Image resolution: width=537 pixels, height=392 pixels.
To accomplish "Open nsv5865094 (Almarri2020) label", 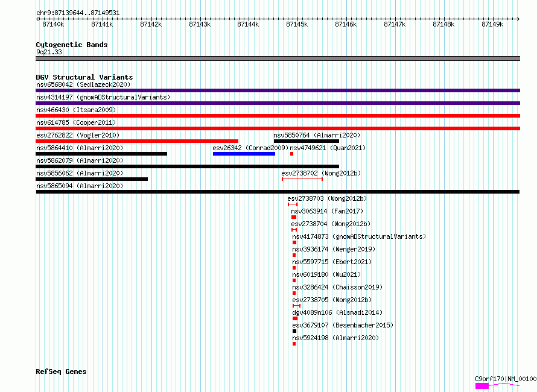I will [x=80, y=186].
